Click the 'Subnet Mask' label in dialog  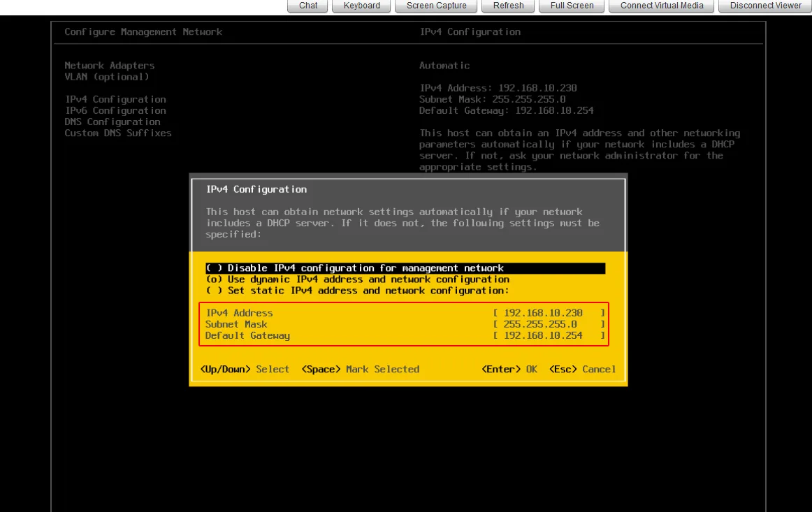pos(236,325)
